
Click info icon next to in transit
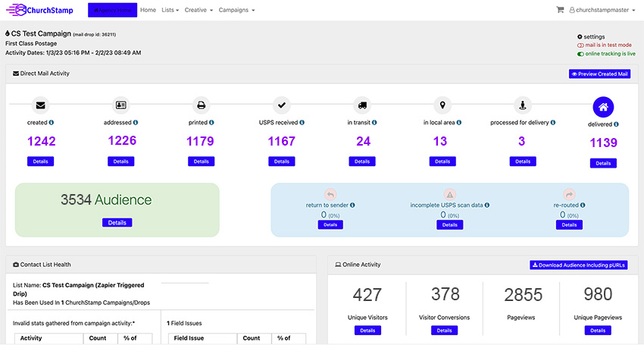[x=374, y=123]
